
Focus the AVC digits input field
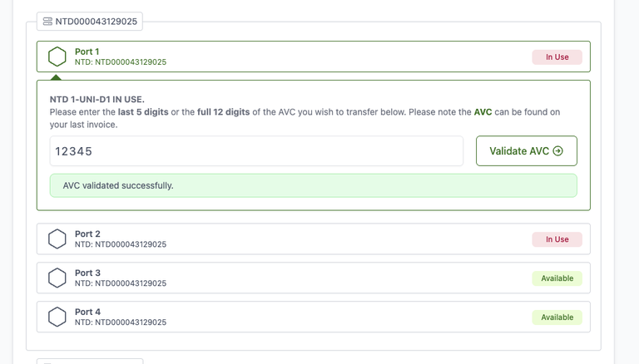coord(256,151)
